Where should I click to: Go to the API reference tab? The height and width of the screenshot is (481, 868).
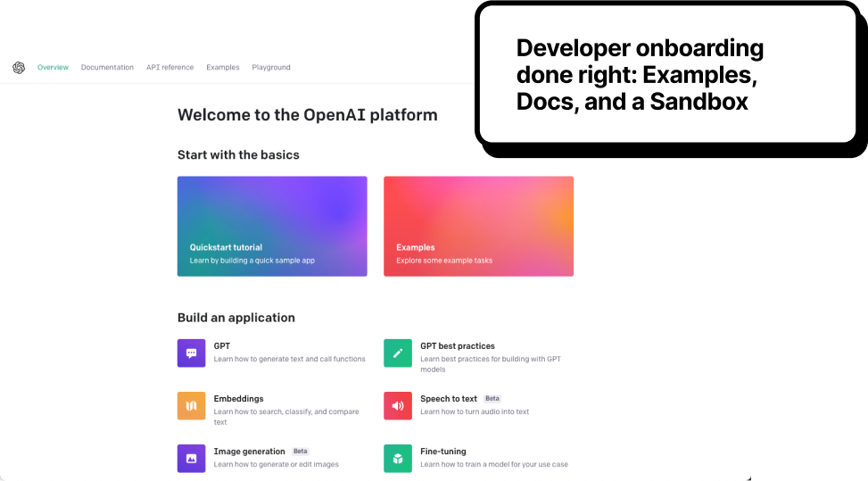tap(170, 68)
